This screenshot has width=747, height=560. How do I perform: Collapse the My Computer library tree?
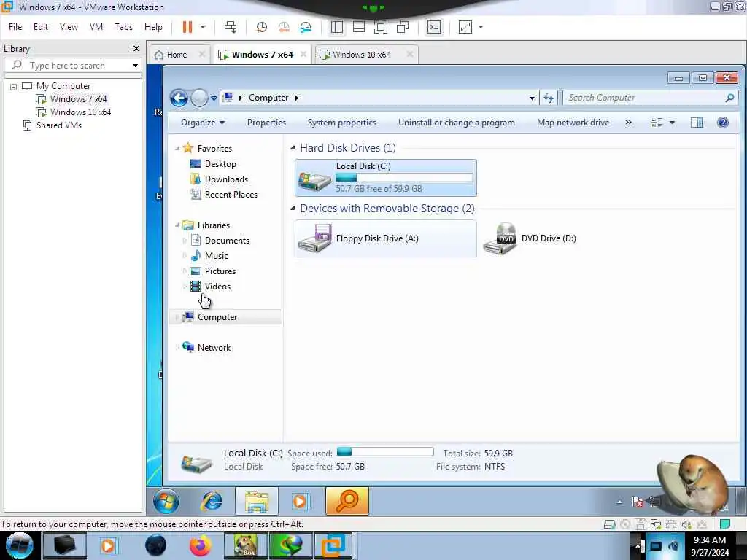[13, 87]
